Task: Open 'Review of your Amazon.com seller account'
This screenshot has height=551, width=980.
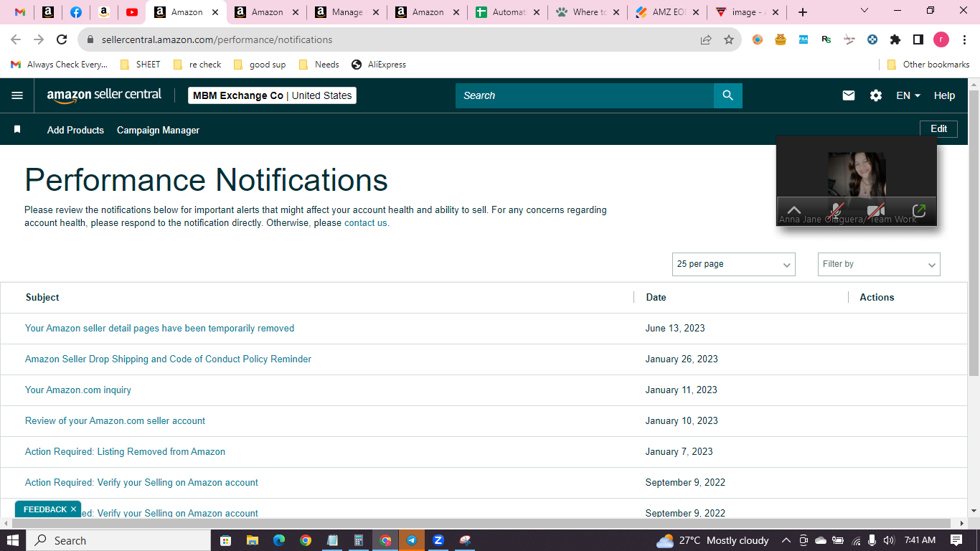Action: pos(115,420)
